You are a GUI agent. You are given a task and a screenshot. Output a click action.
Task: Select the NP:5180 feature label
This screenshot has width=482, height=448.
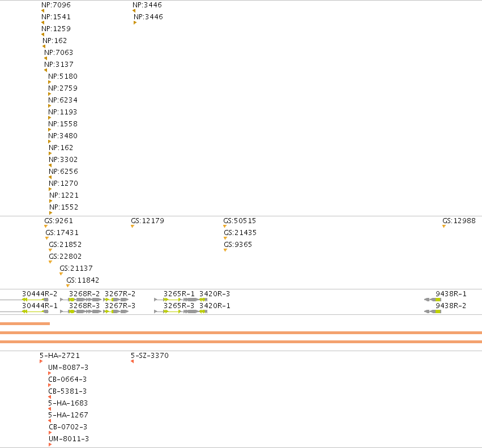pos(63,76)
